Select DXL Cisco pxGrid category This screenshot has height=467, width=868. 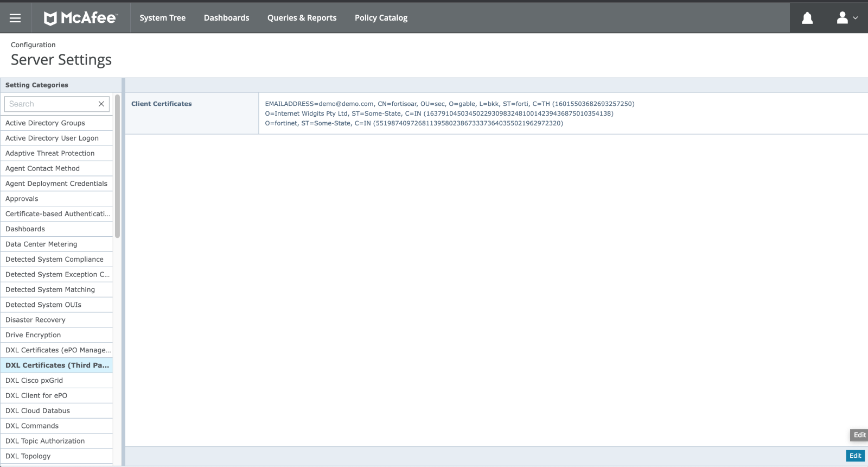pyautogui.click(x=34, y=381)
